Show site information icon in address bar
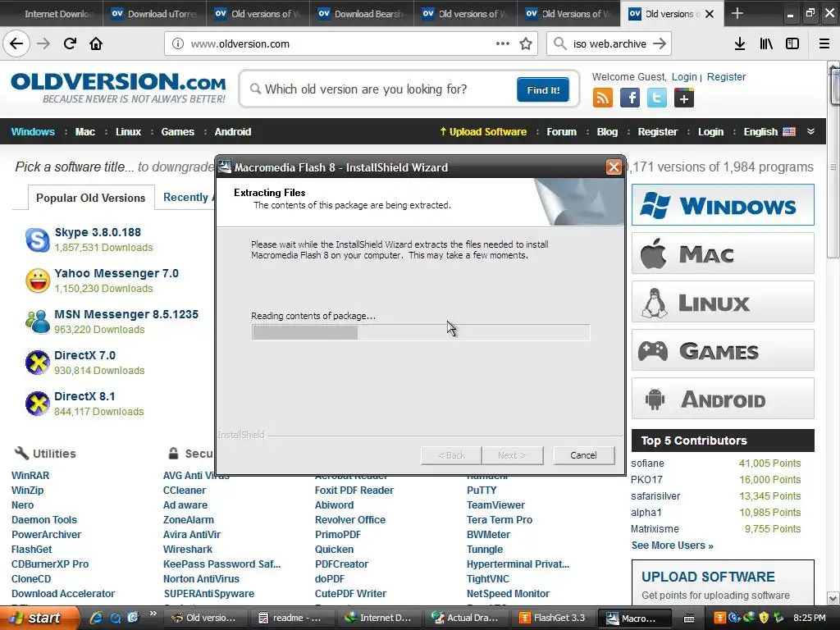This screenshot has height=630, width=840. click(x=177, y=44)
